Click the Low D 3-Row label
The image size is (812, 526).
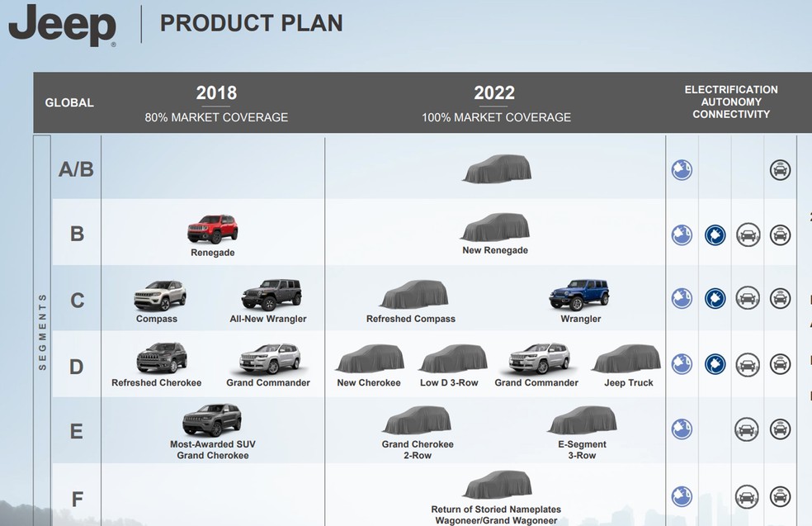(x=449, y=383)
